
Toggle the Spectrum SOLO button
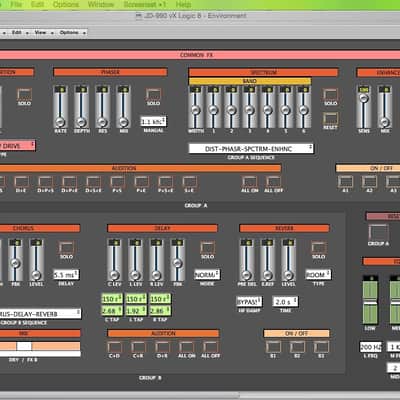[330, 94]
